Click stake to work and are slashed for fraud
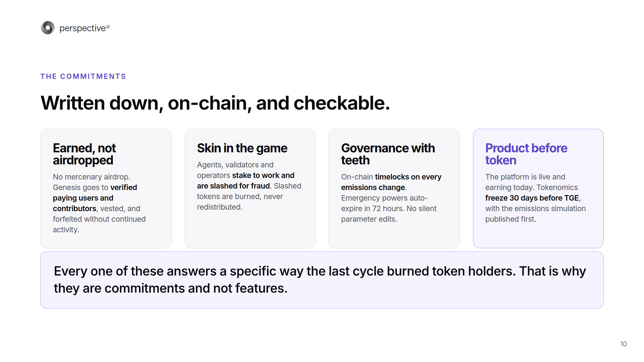Image resolution: width=644 pixels, height=362 pixels. click(x=246, y=180)
